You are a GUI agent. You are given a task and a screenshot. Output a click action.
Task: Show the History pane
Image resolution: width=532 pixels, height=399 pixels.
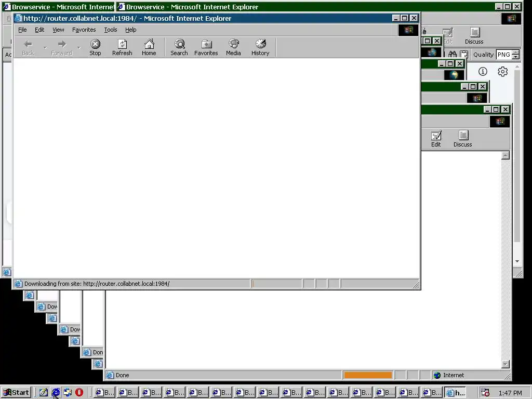click(x=260, y=47)
